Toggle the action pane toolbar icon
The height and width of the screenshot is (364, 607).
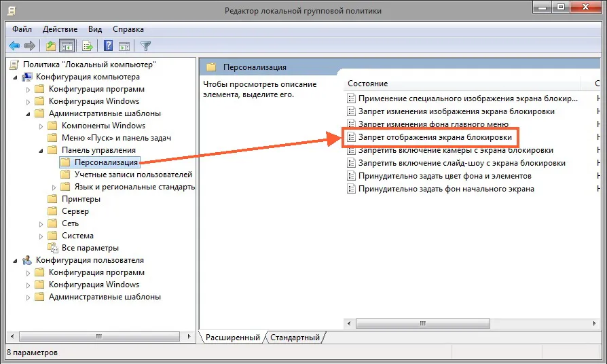tap(124, 46)
